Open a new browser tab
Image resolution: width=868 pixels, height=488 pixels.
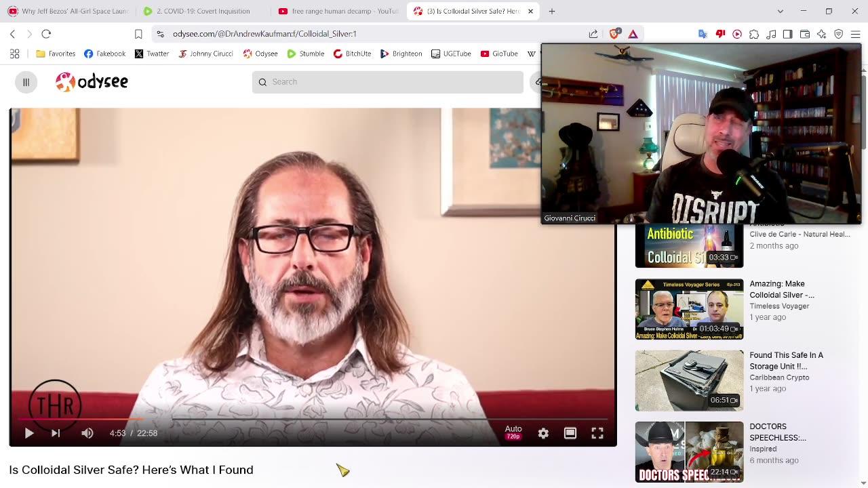click(x=552, y=11)
